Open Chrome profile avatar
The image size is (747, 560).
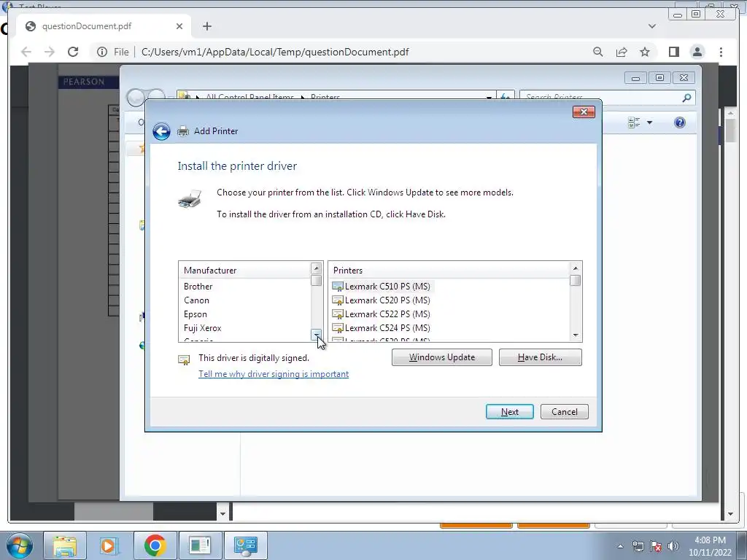(697, 52)
